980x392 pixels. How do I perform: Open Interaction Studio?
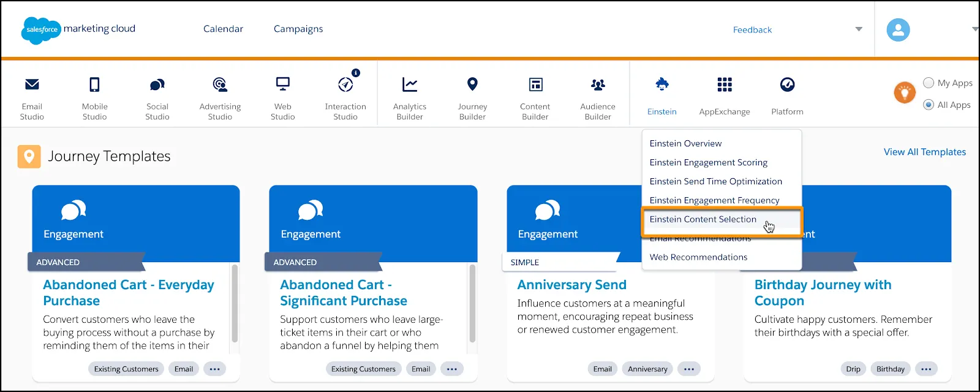click(x=345, y=97)
